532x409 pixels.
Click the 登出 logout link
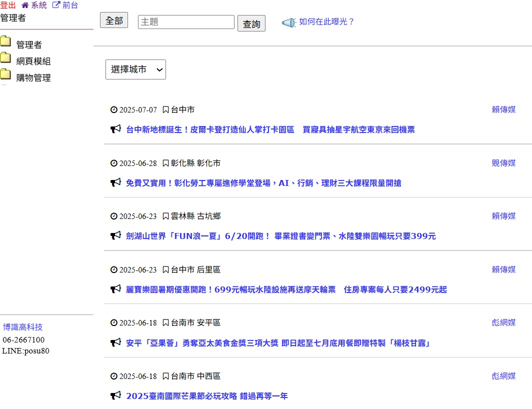8,5
